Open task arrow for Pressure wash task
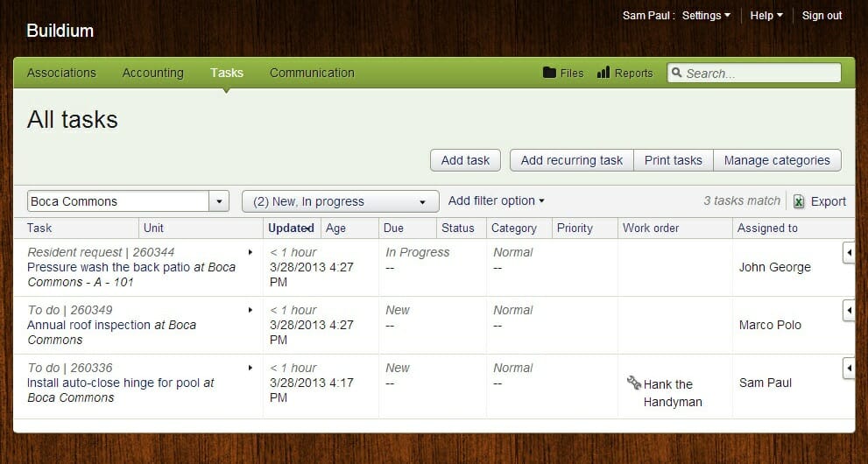Viewport: 868px width, 464px height. click(251, 252)
